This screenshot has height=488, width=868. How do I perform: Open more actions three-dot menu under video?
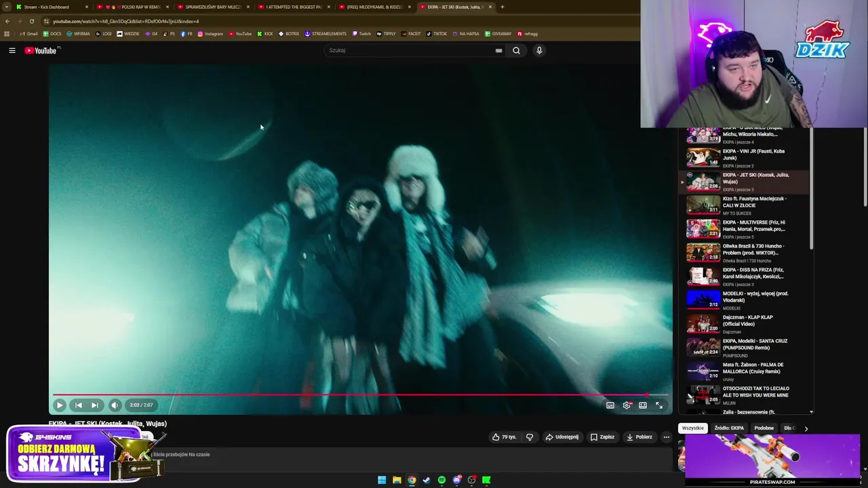coord(666,437)
